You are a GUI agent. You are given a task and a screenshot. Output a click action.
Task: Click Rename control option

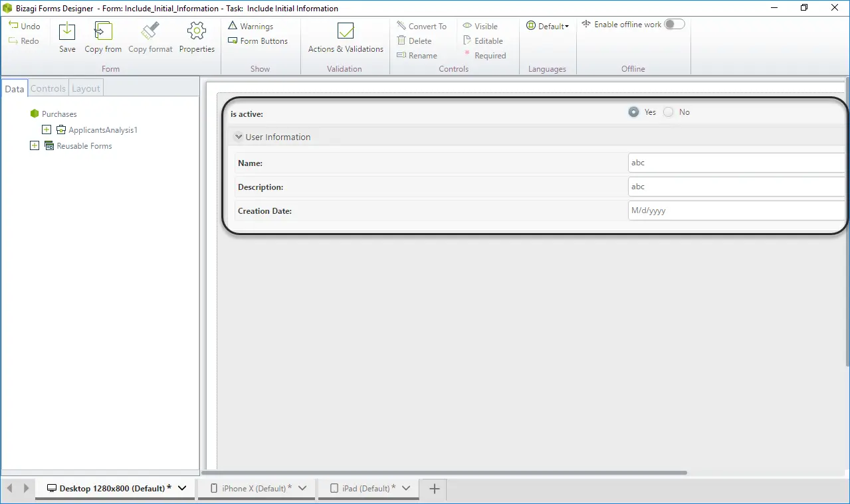(x=417, y=55)
